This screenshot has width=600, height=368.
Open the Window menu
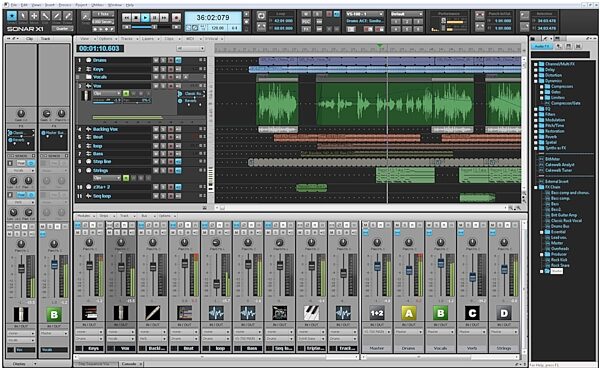tap(115, 5)
